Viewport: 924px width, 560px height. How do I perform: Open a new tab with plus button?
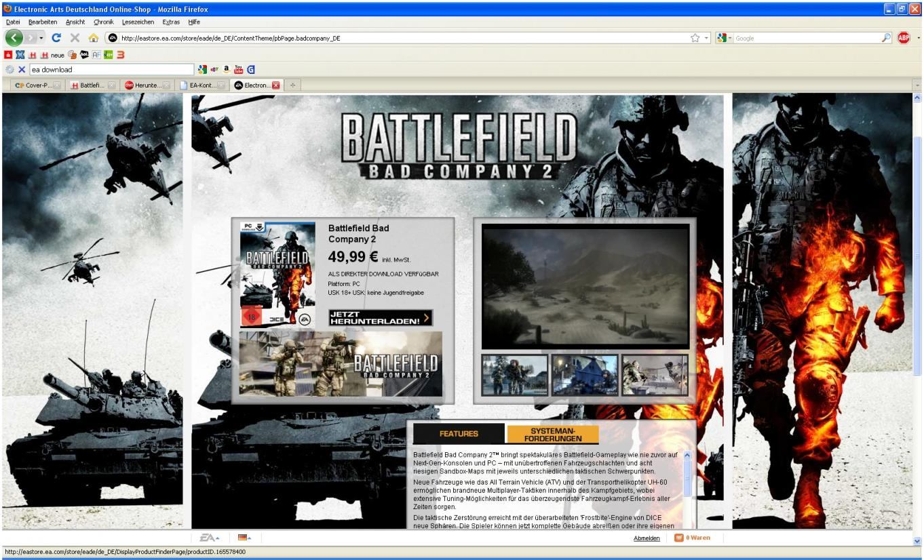pos(294,85)
